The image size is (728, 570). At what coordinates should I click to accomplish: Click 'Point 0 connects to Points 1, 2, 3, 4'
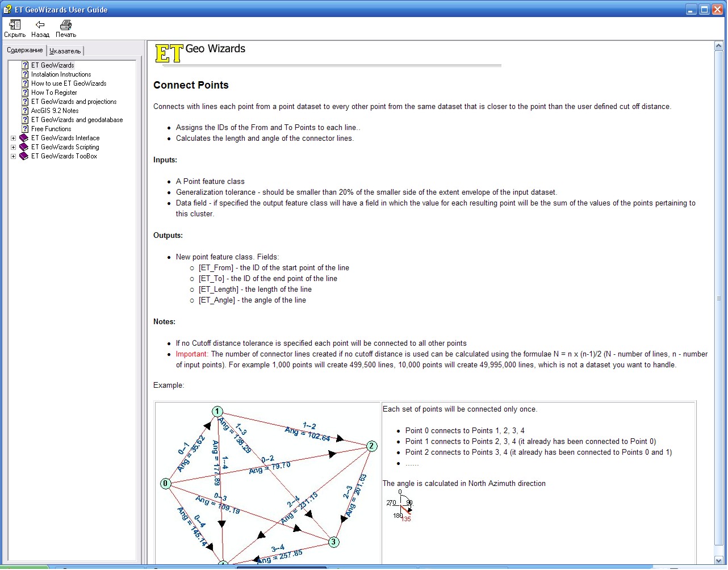tap(465, 431)
